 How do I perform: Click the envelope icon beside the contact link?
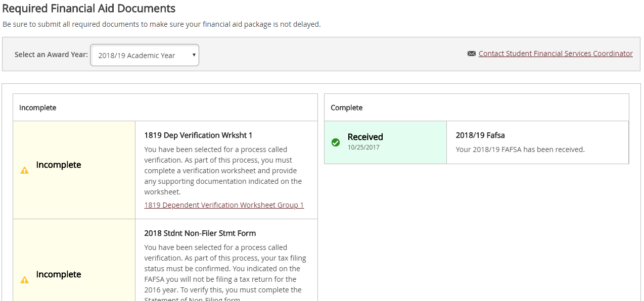pyautogui.click(x=471, y=54)
